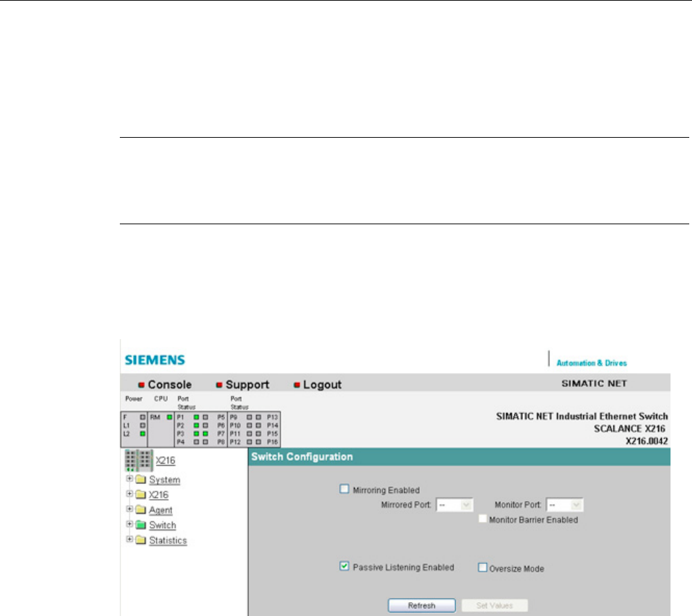
Task: Expand the X216 folder node
Action: 130,494
